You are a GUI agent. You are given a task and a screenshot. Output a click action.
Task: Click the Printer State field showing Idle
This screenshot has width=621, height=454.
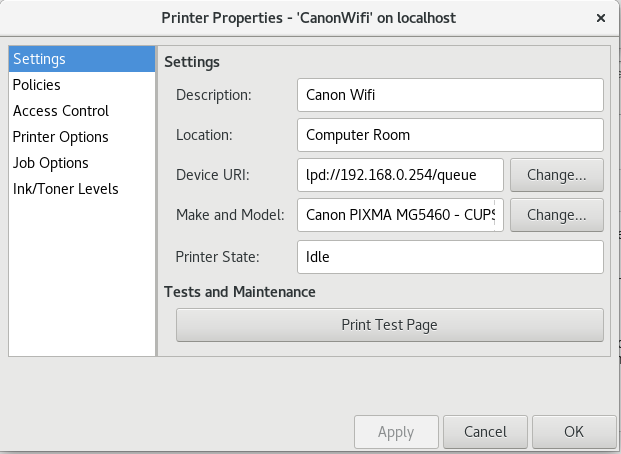coord(450,257)
